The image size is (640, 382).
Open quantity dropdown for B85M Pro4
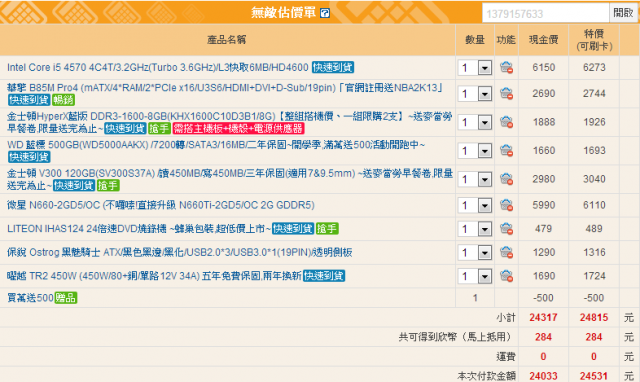(x=475, y=94)
